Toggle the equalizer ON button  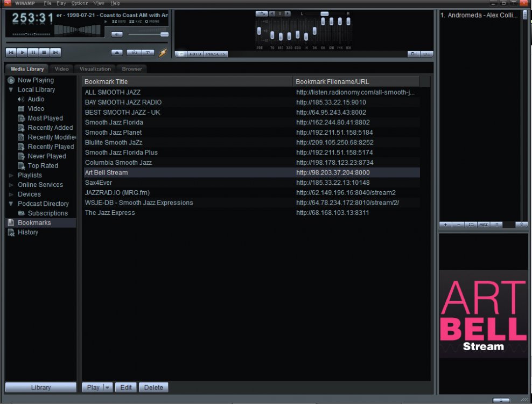[180, 54]
